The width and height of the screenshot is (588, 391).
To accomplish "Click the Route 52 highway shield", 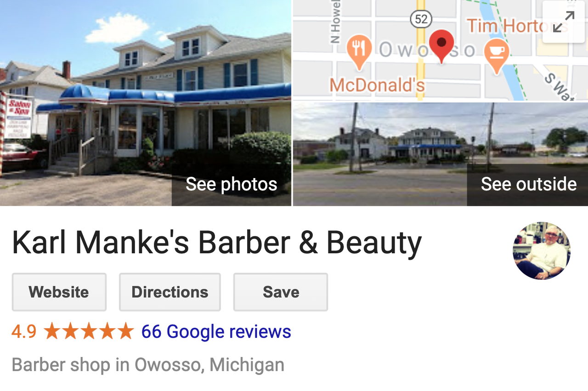I will tap(420, 19).
